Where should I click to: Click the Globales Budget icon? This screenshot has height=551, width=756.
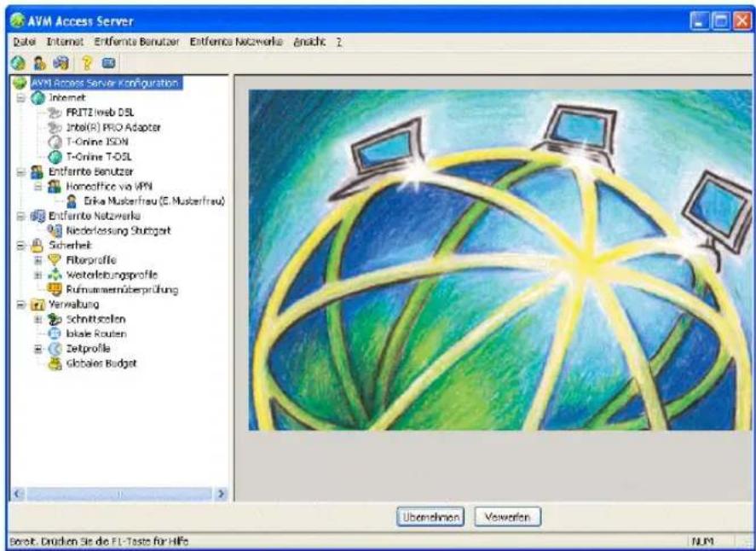[x=55, y=364]
